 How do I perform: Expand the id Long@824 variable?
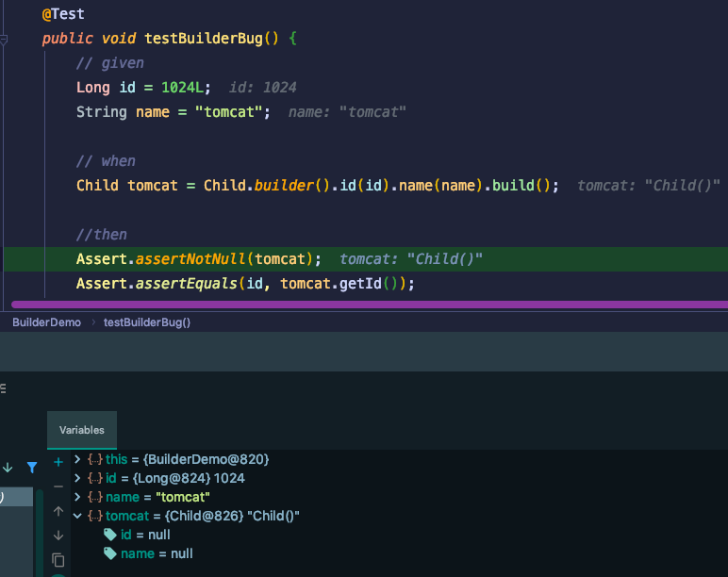77,478
